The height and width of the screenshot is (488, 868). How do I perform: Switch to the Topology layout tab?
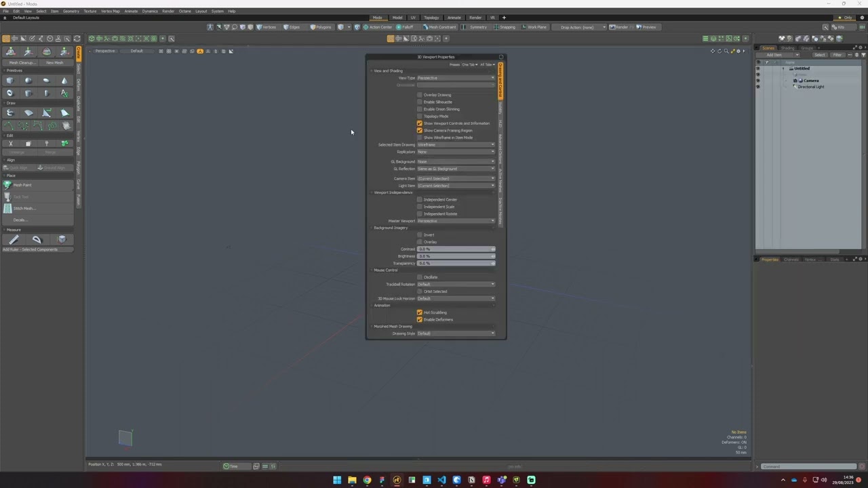pos(431,18)
